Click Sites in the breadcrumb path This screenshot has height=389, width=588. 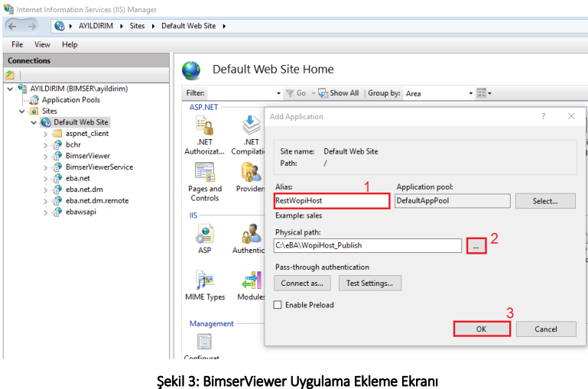point(137,26)
